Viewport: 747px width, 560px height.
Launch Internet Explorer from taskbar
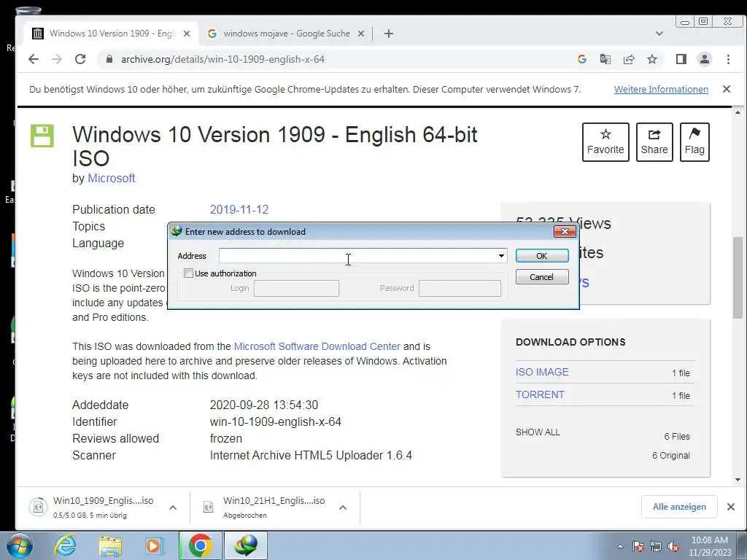[x=65, y=545]
